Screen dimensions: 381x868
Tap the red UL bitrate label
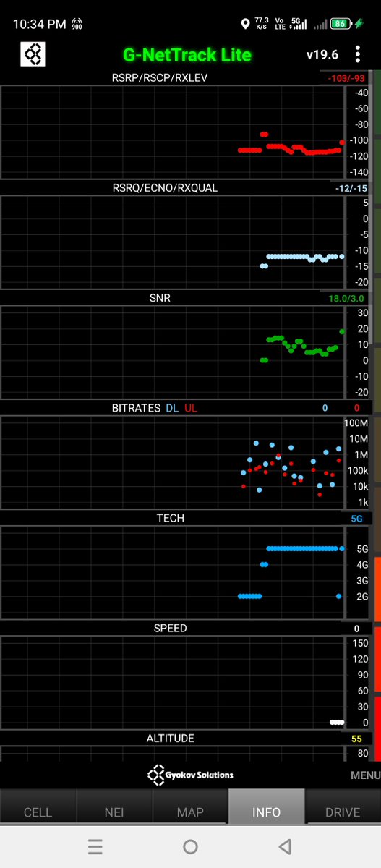[190, 408]
